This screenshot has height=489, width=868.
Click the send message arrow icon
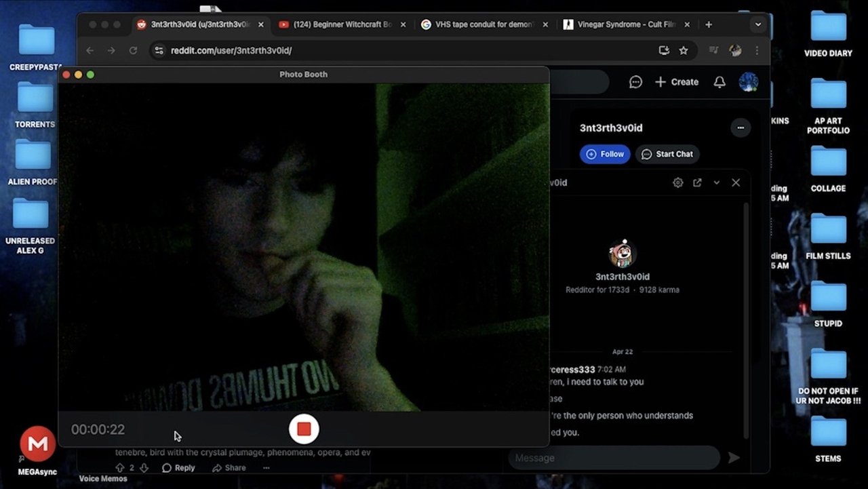click(734, 458)
